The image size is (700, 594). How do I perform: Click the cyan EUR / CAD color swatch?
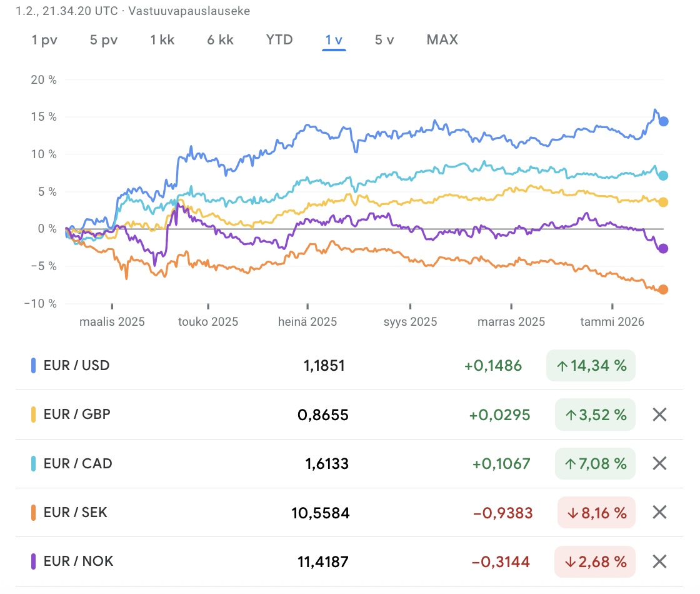coord(34,463)
